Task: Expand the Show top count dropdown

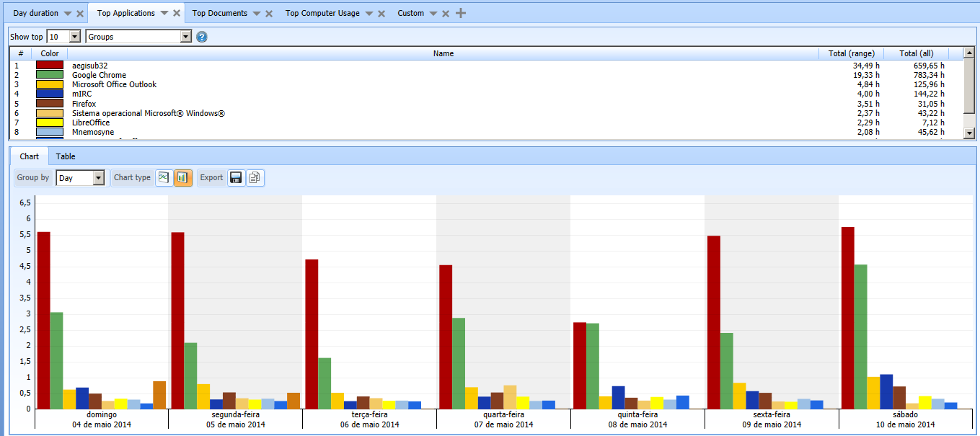Action: click(74, 37)
